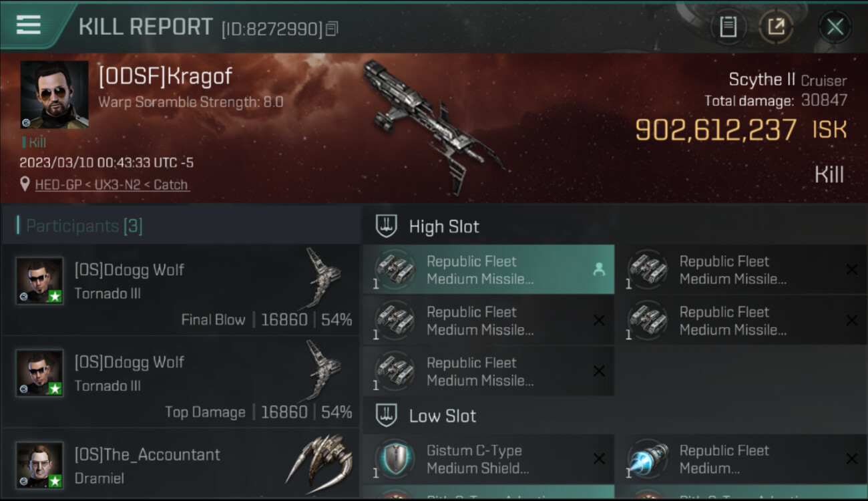Open Kragof's pilot portrait
The image size is (868, 501).
point(55,94)
